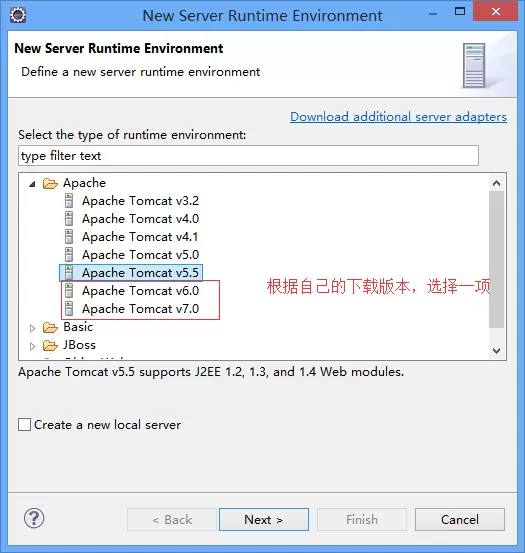The width and height of the screenshot is (525, 553).
Task: Collapse the Apache tree node
Action: 32,184
